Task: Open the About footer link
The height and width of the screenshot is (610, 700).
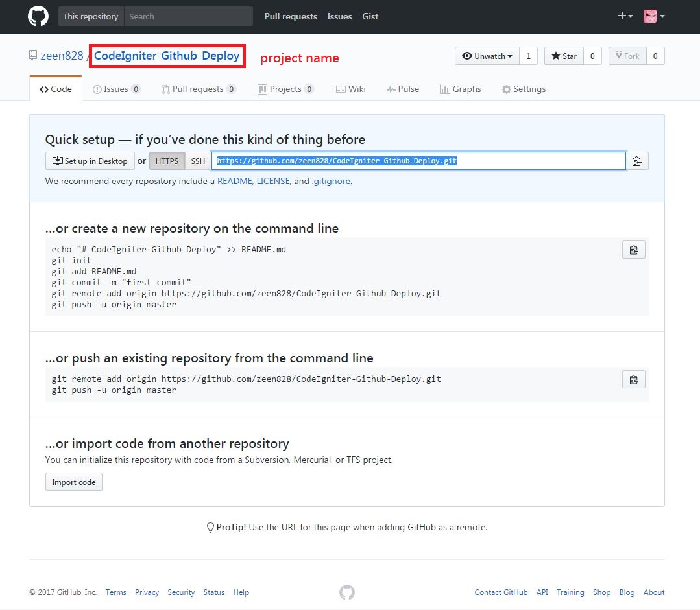Action: pyautogui.click(x=653, y=592)
